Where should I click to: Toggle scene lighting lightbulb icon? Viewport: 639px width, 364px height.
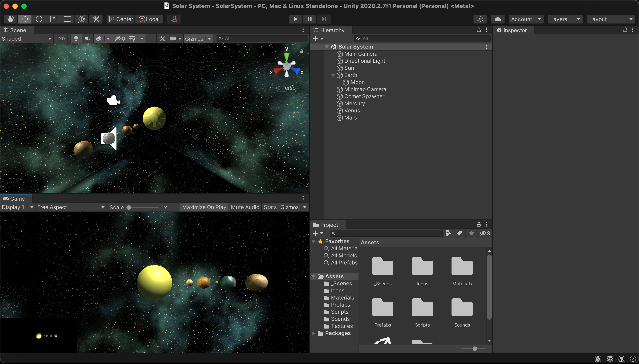[76, 39]
